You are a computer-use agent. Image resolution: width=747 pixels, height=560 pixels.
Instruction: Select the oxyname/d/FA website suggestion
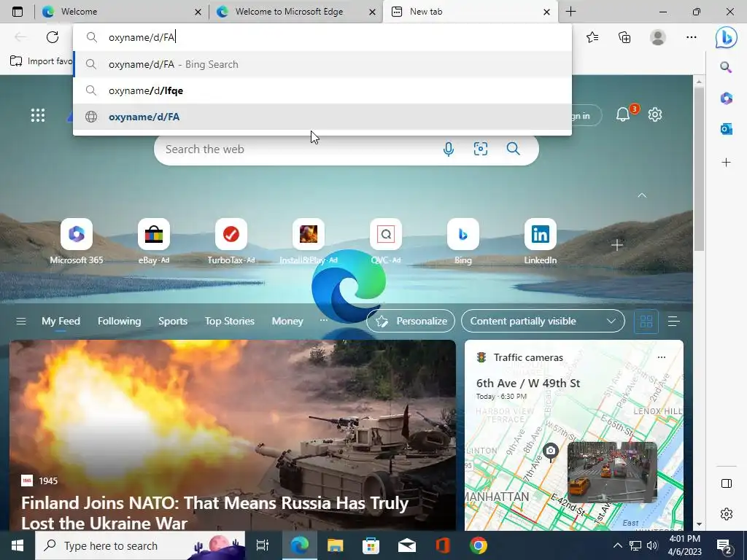pos(322,117)
